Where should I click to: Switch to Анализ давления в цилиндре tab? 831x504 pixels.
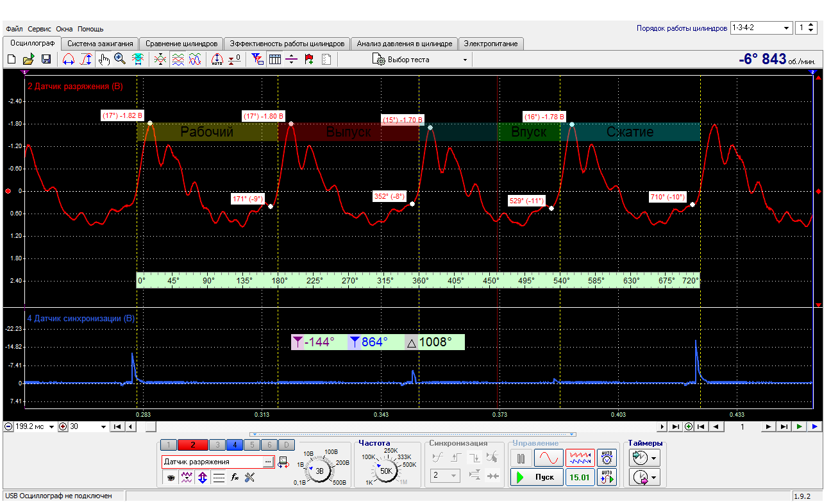click(x=404, y=44)
